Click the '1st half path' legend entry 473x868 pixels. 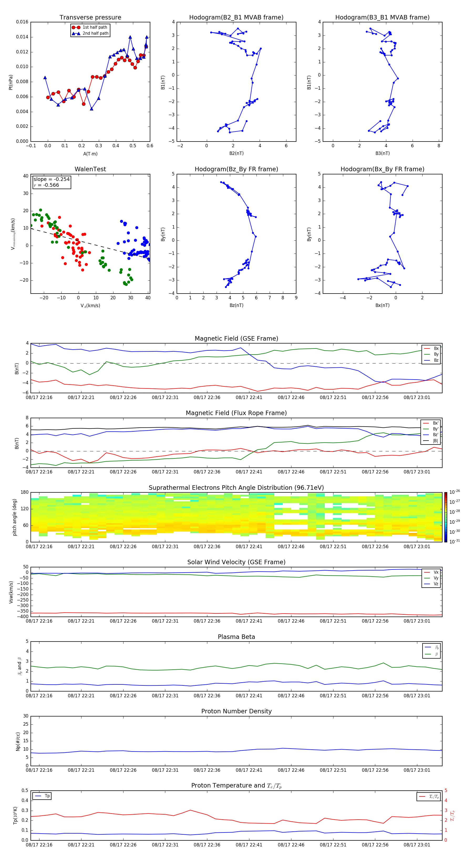[90, 27]
